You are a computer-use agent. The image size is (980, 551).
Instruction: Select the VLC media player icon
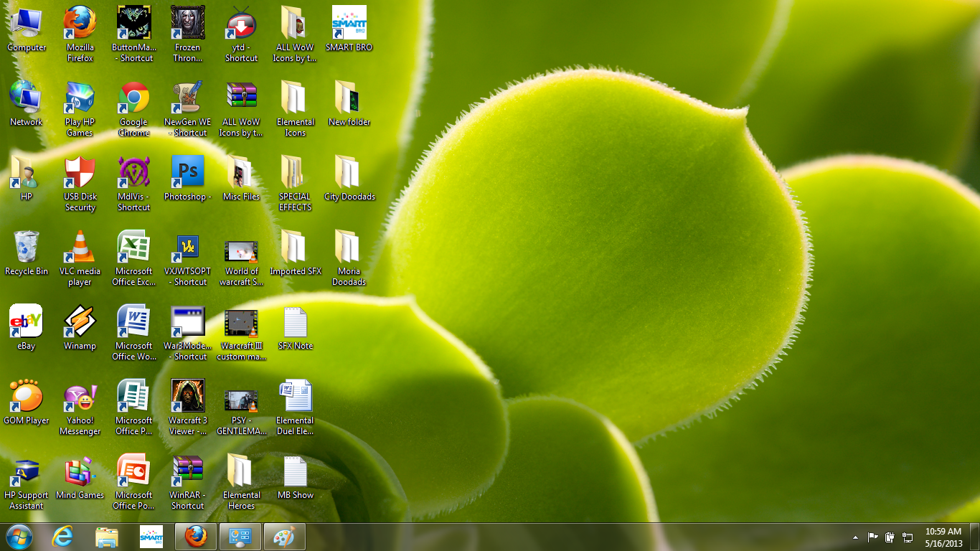(x=80, y=258)
